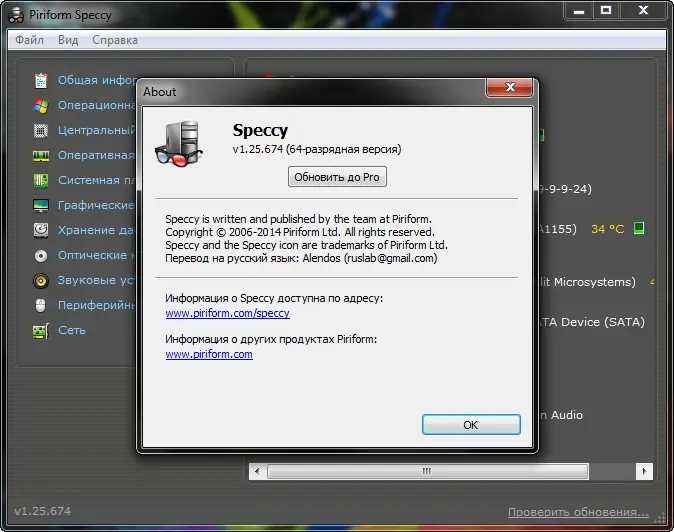Select Сеть section label

click(72, 330)
